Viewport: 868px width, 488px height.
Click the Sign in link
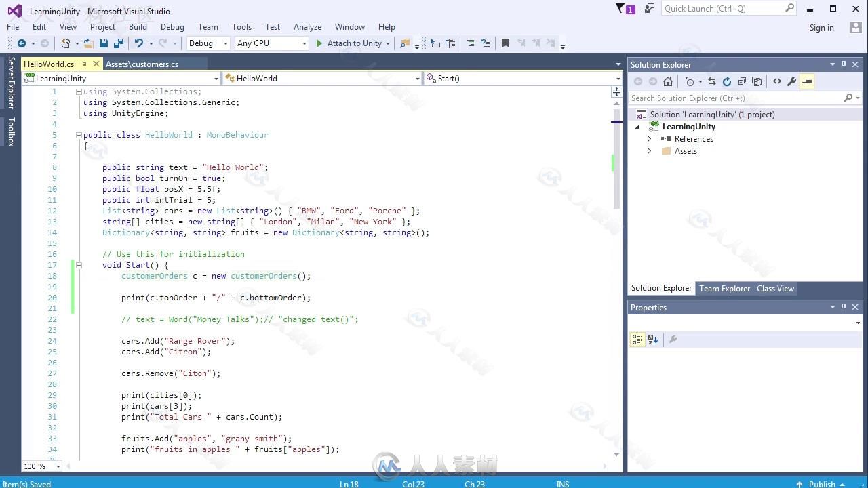point(821,28)
